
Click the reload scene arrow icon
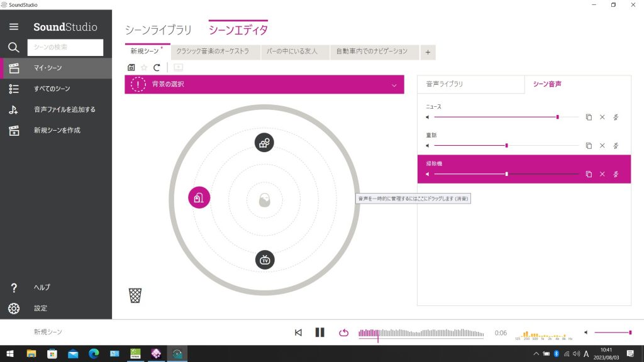[157, 67]
